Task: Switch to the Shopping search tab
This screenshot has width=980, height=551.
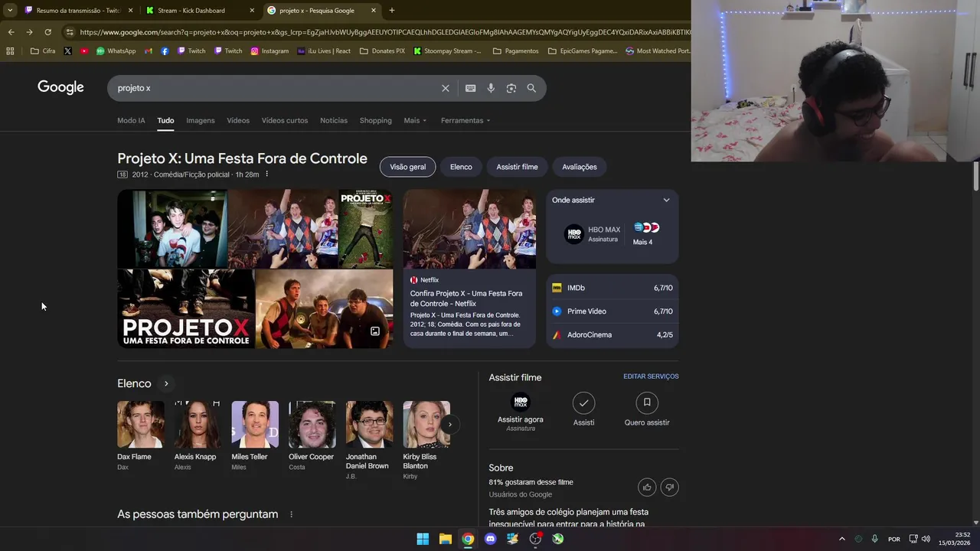Action: pyautogui.click(x=376, y=120)
